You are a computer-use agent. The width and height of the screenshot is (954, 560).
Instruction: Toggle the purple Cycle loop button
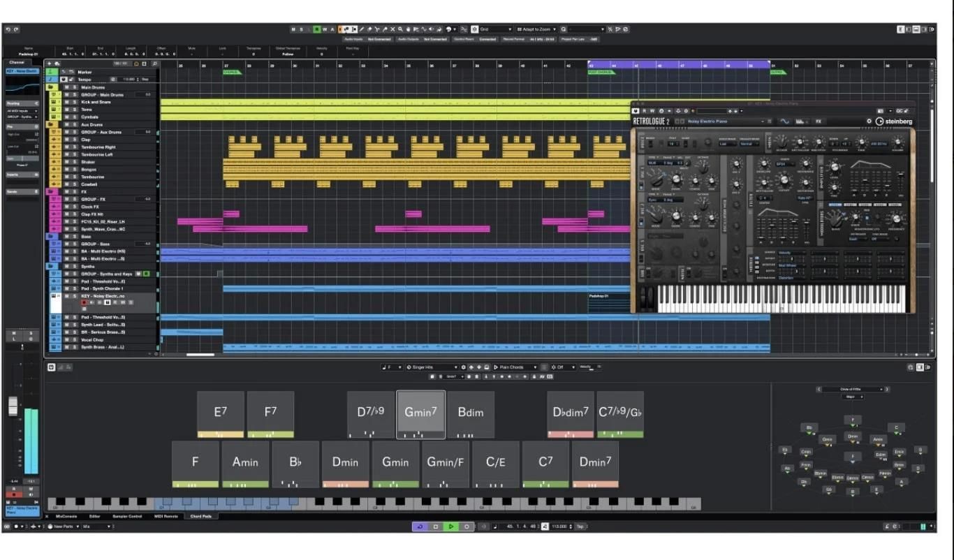[420, 526]
